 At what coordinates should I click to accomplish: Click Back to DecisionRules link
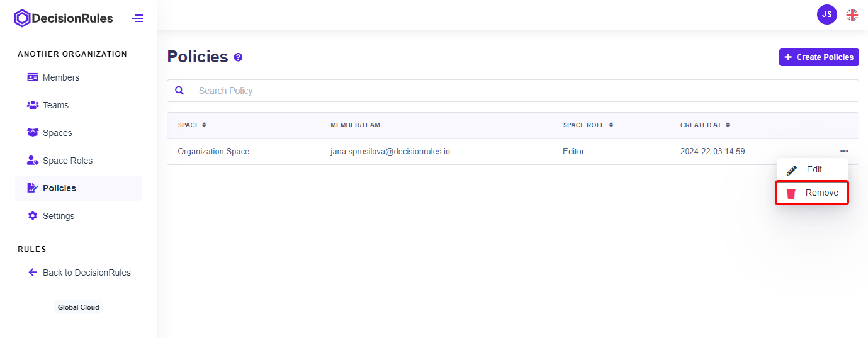pos(86,273)
